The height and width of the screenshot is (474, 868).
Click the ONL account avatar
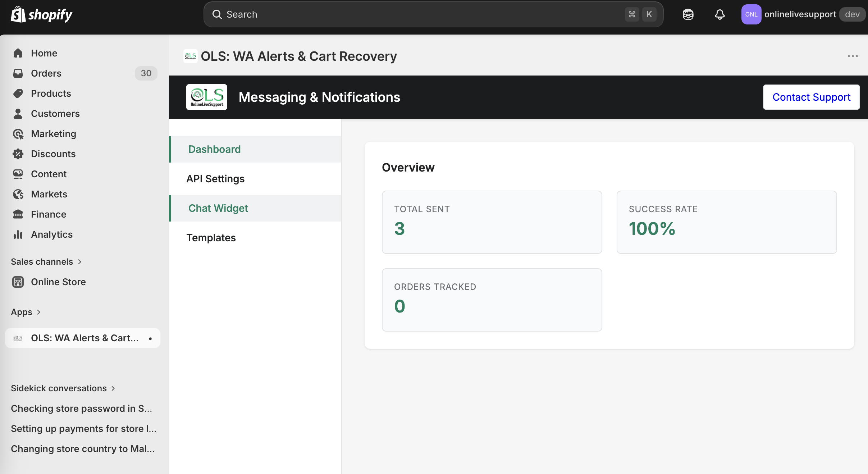pyautogui.click(x=751, y=14)
